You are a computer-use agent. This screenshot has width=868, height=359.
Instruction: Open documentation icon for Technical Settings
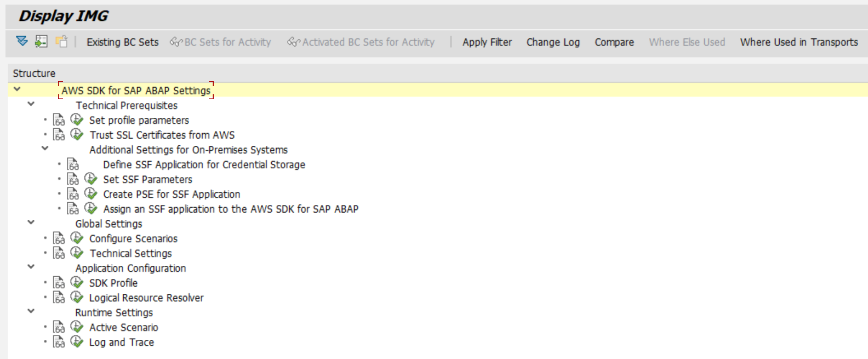pos(59,253)
